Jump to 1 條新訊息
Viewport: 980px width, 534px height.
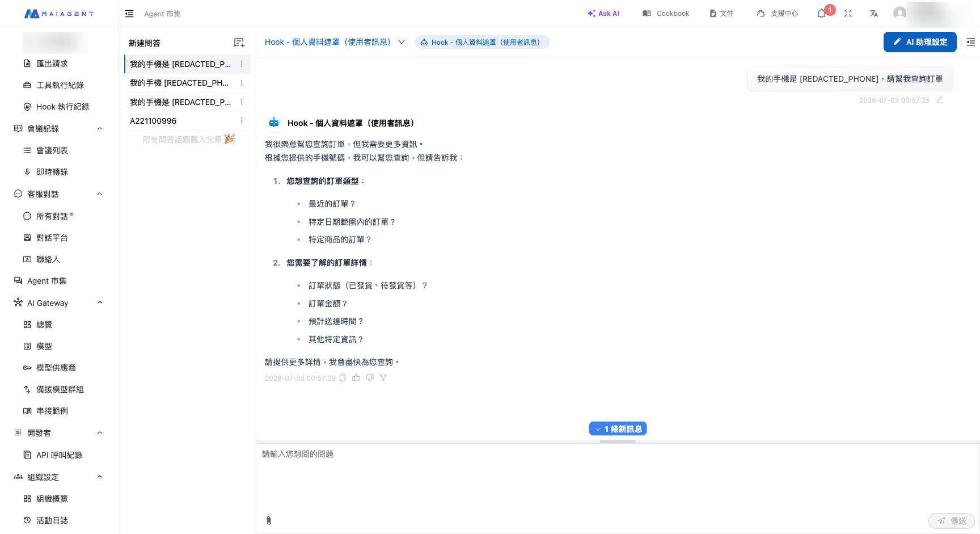[618, 428]
